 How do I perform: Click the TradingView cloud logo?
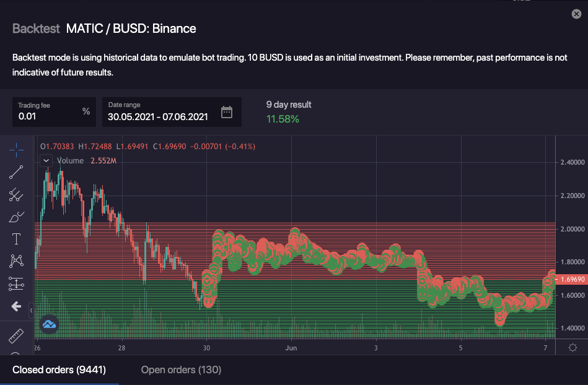coord(49,324)
